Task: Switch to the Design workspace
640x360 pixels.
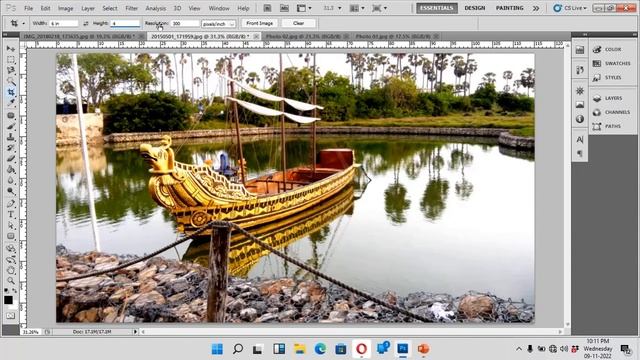Action: click(475, 8)
